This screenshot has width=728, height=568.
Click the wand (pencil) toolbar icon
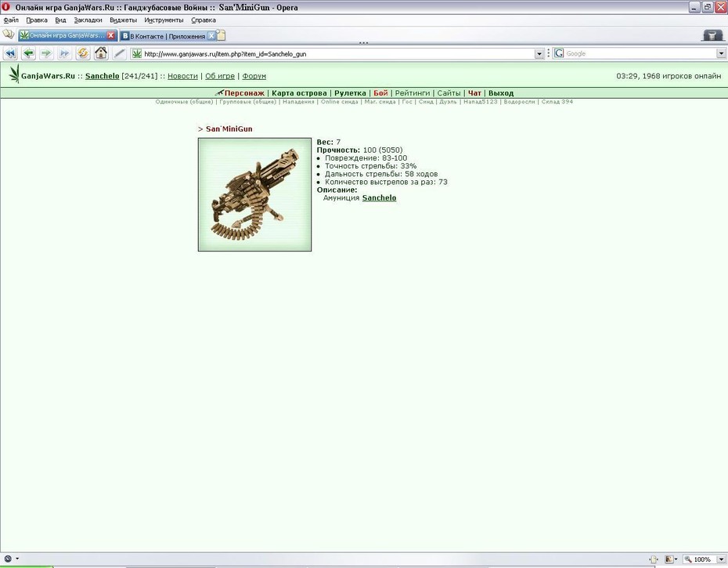(x=119, y=53)
